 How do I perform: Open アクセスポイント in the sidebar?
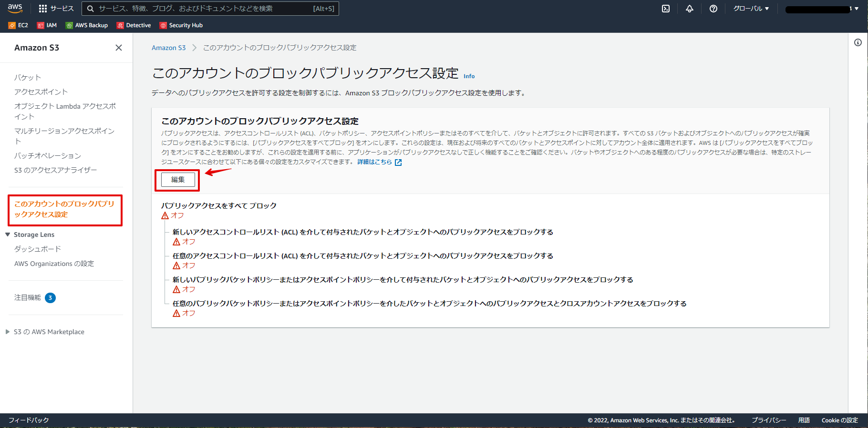tap(41, 92)
